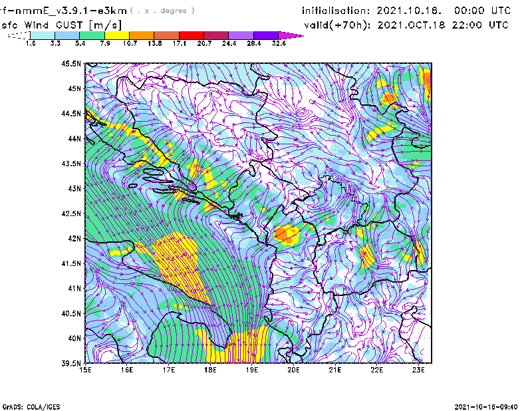
Task: Click the '( . x . degree )' text
Action: (162, 11)
